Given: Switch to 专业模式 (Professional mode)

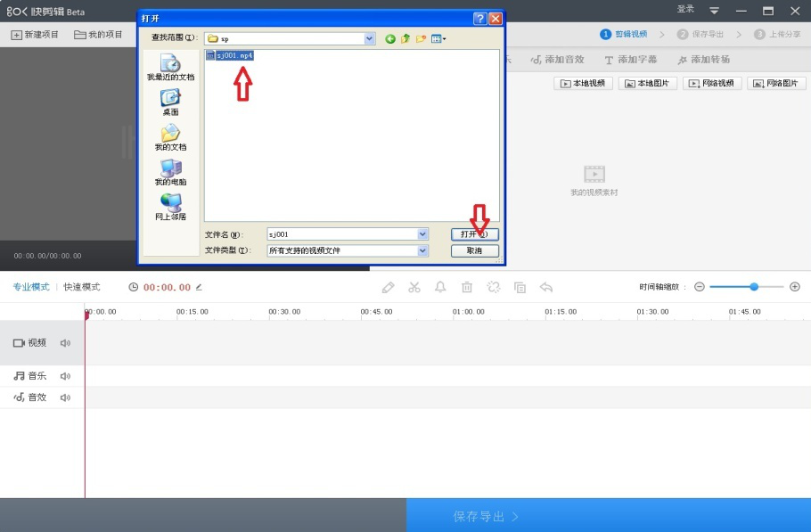Looking at the screenshot, I should [31, 287].
